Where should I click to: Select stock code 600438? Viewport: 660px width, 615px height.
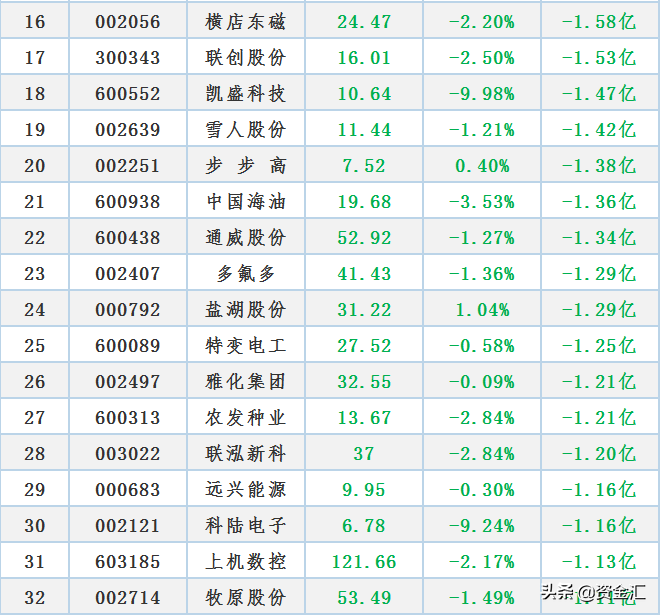point(128,238)
